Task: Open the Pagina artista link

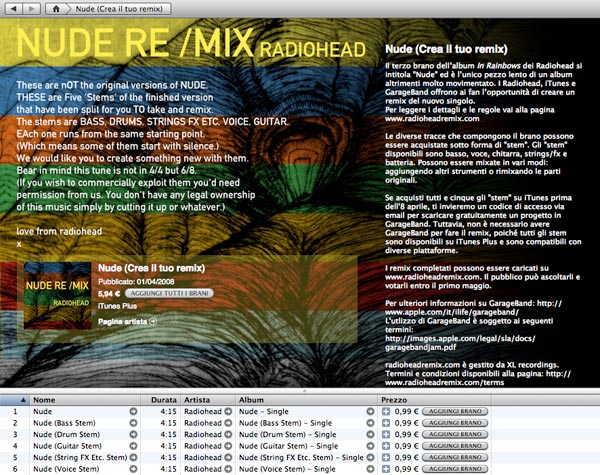Action: 122,322
